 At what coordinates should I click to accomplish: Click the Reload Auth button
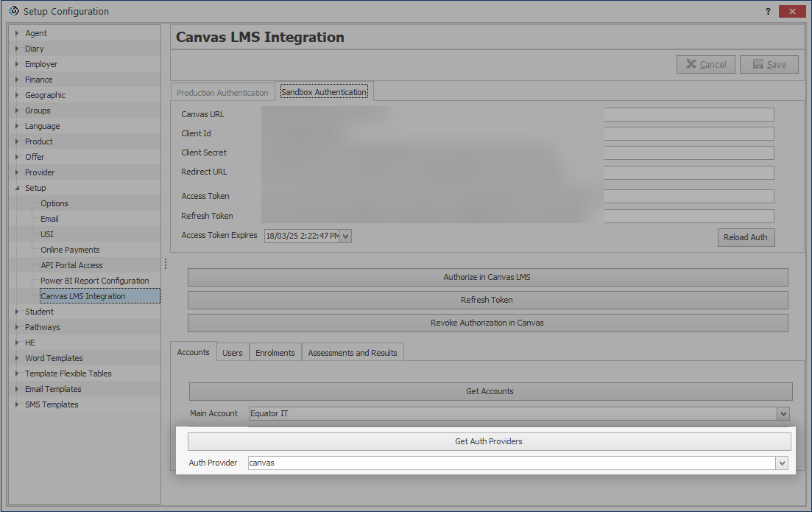tap(745, 237)
